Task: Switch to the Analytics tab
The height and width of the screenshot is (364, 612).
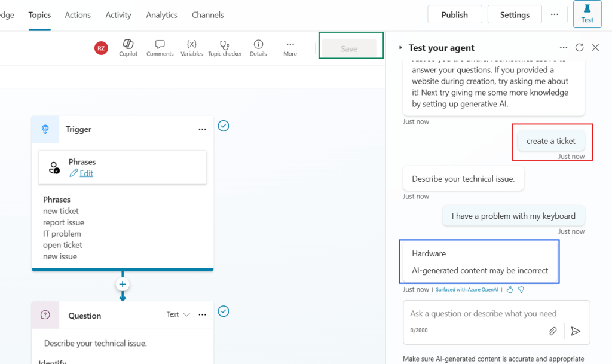Action: tap(161, 14)
